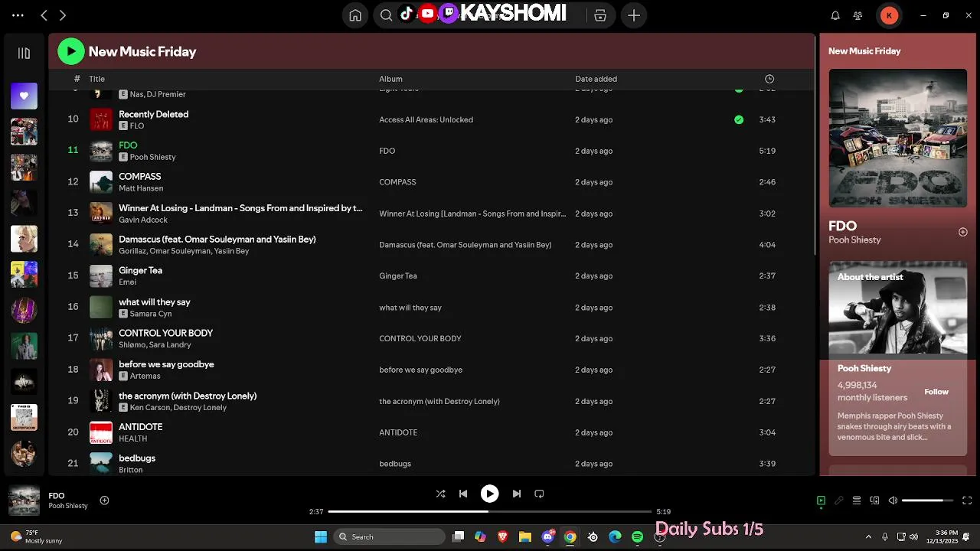Image resolution: width=980 pixels, height=551 pixels.
Task: Play New Music Friday with green button
Action: click(x=71, y=51)
